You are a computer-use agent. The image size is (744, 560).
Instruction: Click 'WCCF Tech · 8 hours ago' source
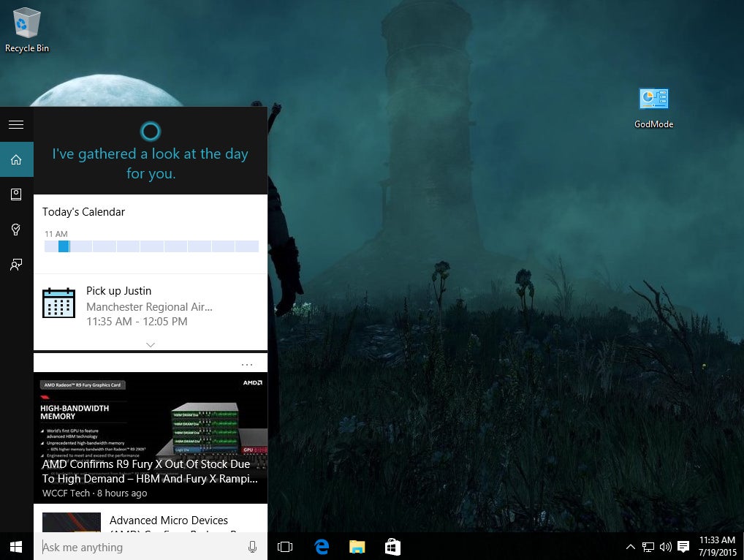point(94,493)
